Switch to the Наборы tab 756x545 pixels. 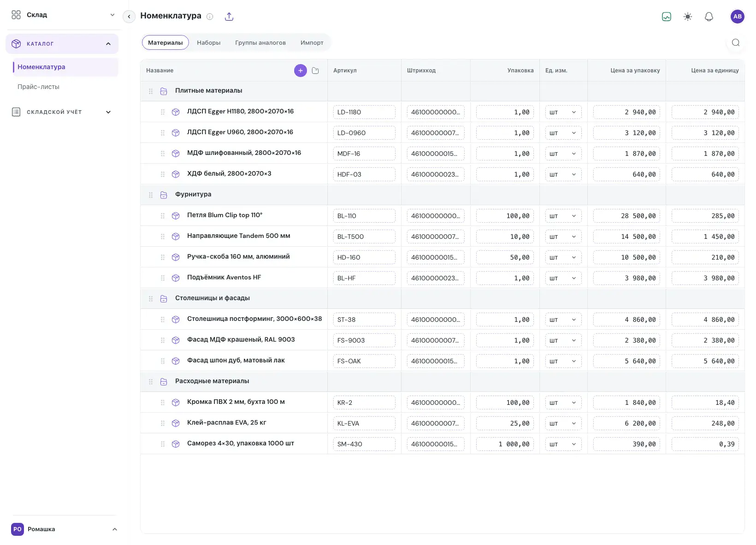tap(209, 42)
